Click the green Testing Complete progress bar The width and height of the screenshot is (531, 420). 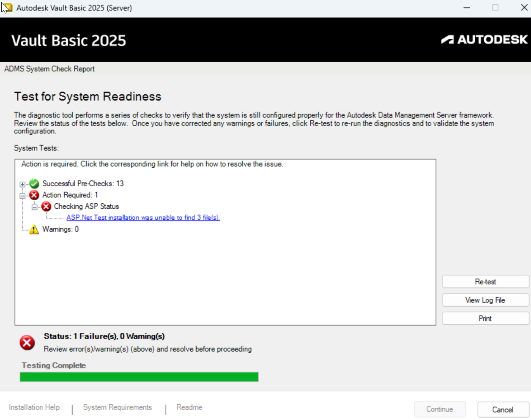click(x=139, y=376)
